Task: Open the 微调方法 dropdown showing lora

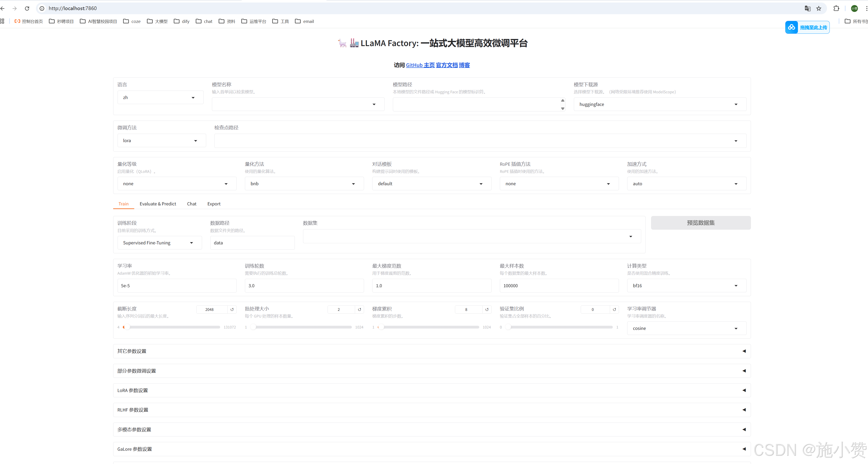Action: [162, 141]
